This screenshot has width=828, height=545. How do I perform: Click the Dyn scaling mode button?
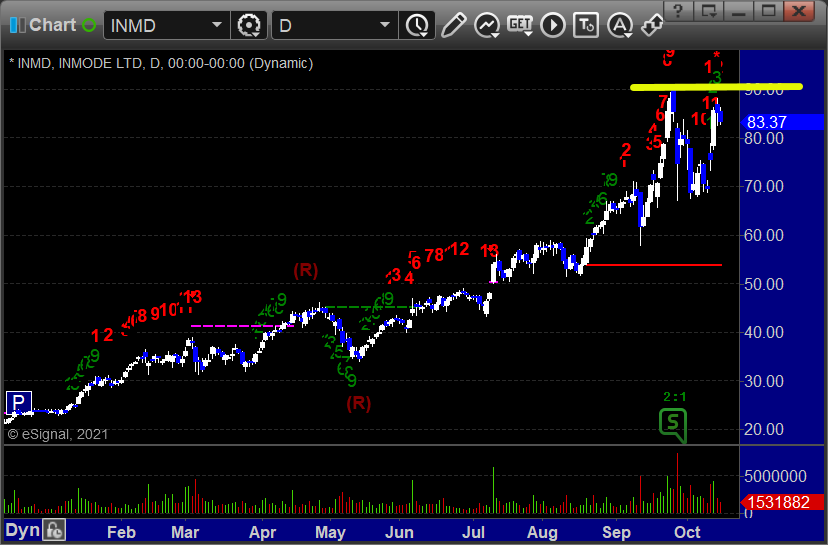click(x=23, y=530)
